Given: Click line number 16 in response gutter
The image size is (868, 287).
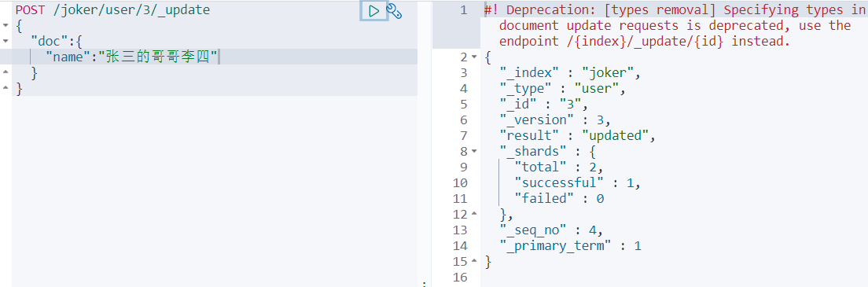Looking at the screenshot, I should (x=460, y=277).
